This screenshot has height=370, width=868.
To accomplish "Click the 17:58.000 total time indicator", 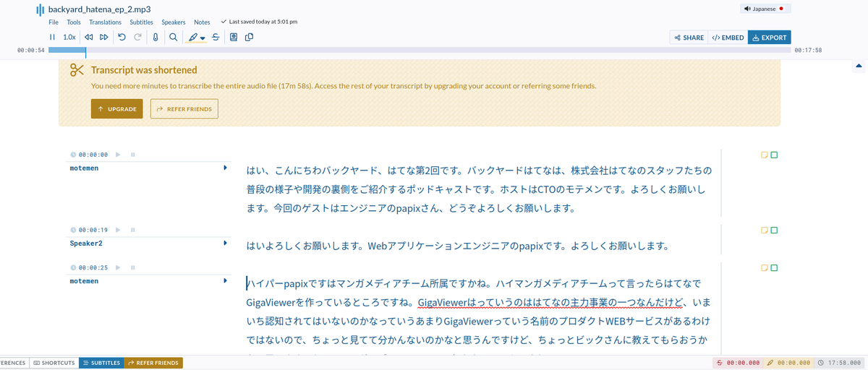I will (x=841, y=363).
